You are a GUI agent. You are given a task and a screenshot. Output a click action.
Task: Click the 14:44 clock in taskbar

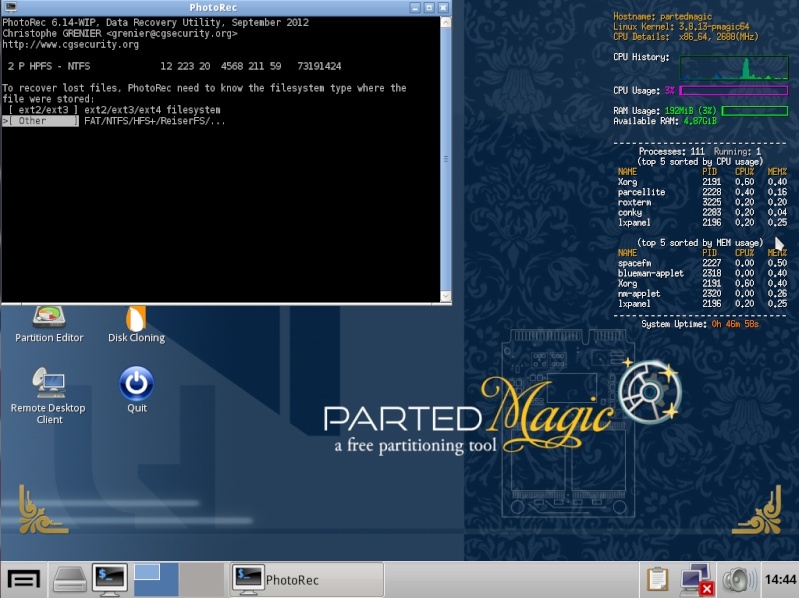(780, 580)
